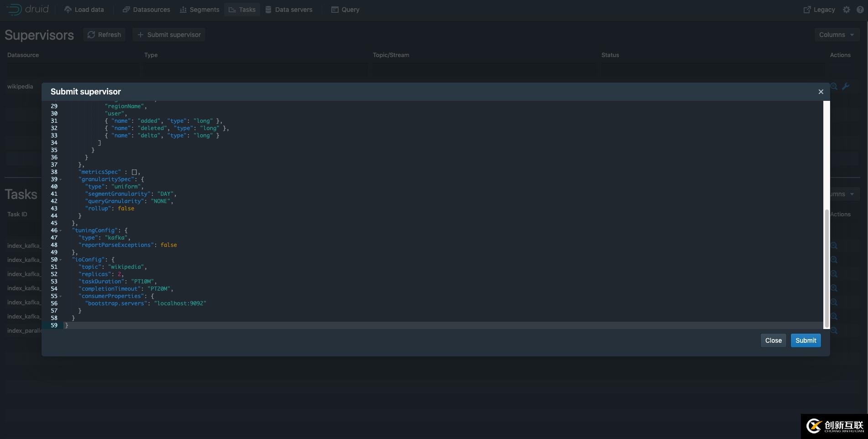
Task: Click the "delta" dimension name on line 33
Action: point(149,136)
